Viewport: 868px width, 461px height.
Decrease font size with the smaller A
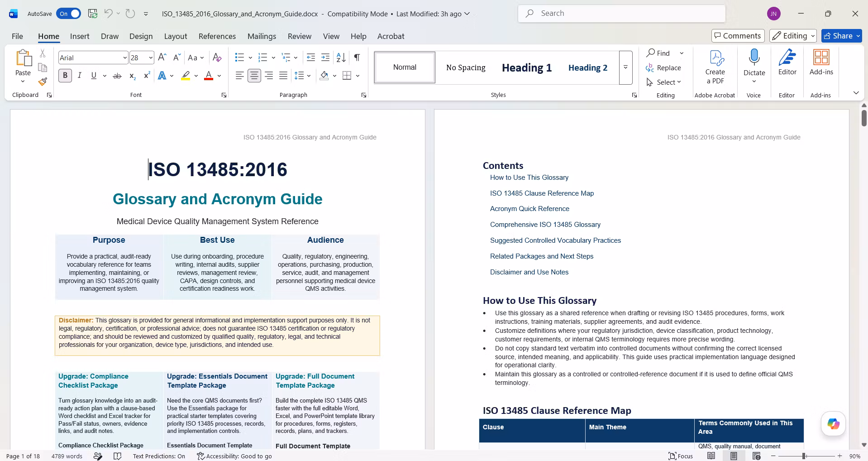click(177, 58)
